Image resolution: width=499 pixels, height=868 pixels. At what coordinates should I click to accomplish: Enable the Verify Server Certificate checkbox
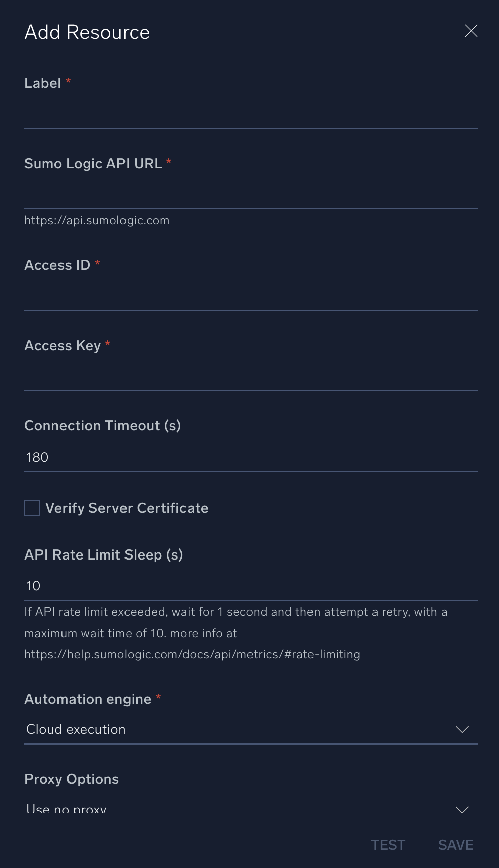tap(32, 508)
